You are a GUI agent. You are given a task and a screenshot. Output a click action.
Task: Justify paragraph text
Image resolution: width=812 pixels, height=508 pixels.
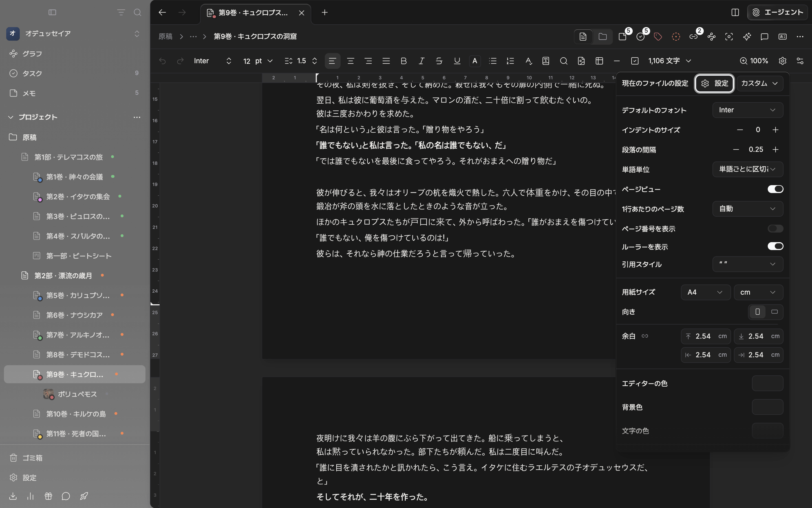[386, 61]
